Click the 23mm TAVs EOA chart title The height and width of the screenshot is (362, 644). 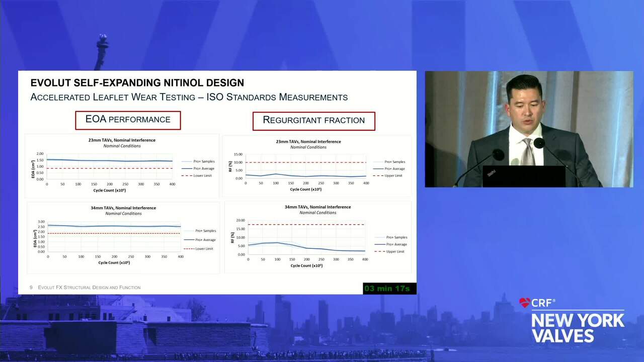coord(122,140)
